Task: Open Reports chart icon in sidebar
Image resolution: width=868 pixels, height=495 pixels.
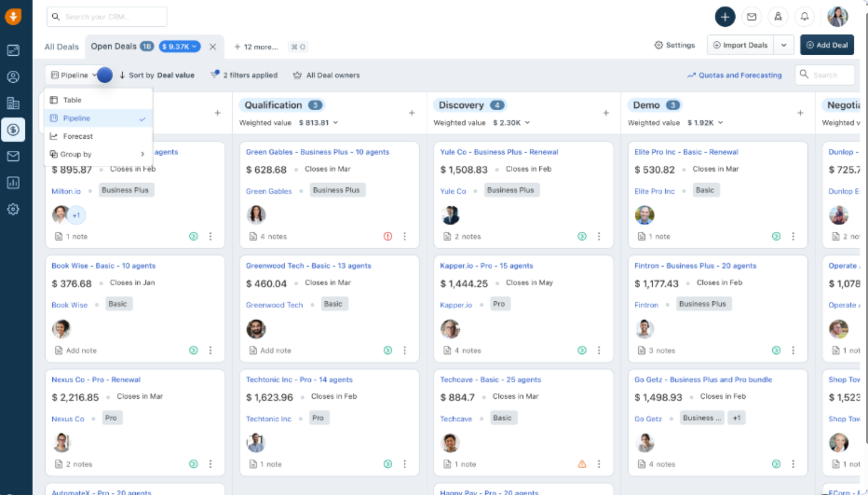Action: click(x=13, y=183)
